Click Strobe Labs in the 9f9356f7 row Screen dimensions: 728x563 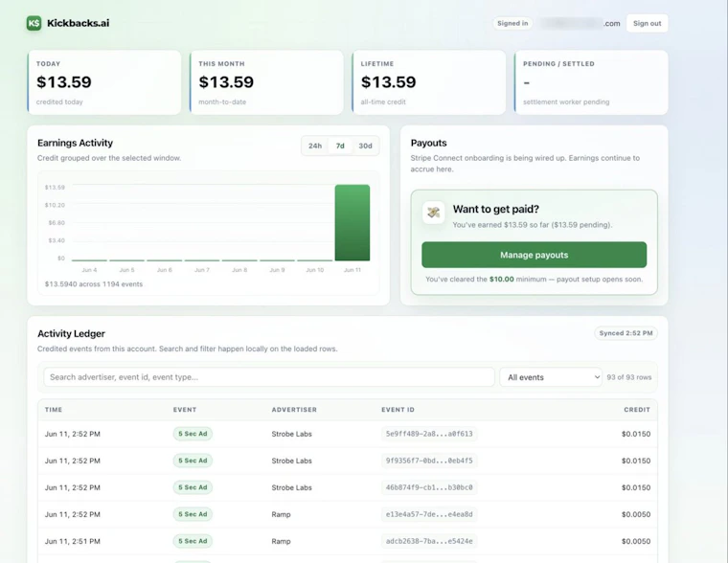pyautogui.click(x=291, y=461)
